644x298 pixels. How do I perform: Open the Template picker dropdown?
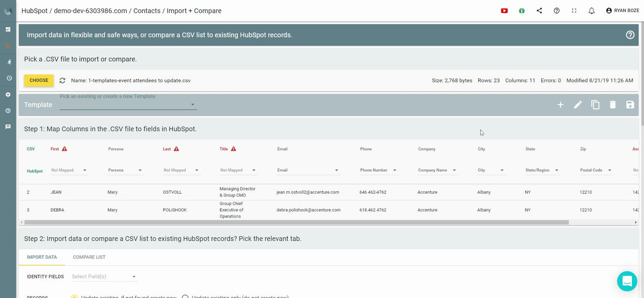point(128,104)
